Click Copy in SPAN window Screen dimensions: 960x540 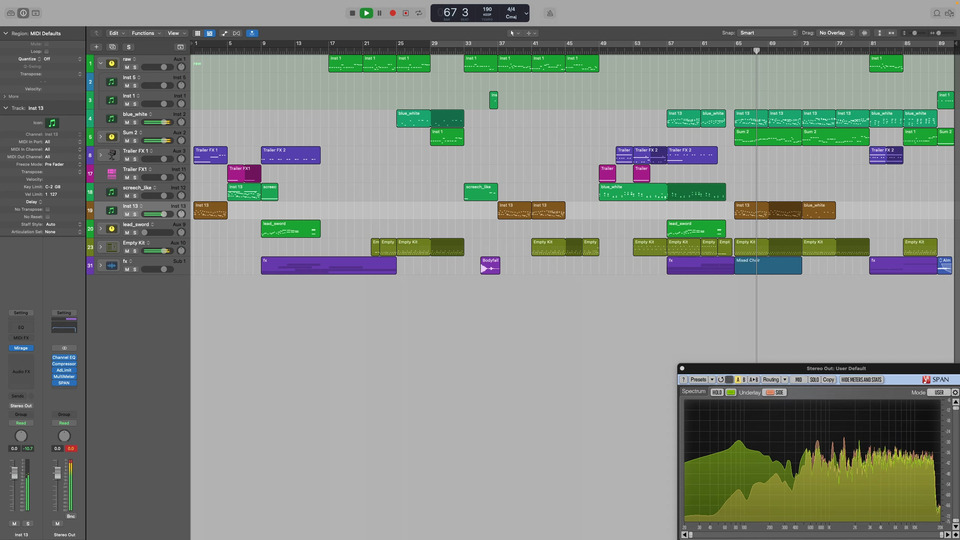(x=828, y=380)
